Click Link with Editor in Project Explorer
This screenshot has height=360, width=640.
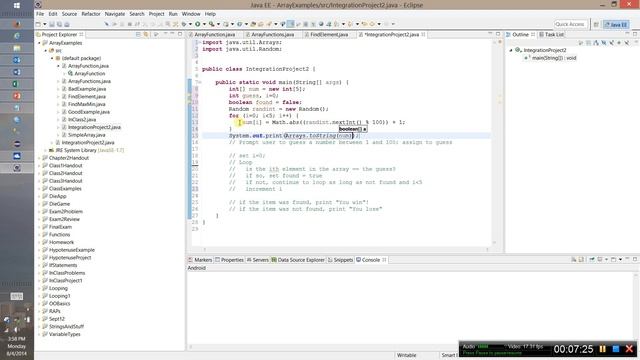146,35
